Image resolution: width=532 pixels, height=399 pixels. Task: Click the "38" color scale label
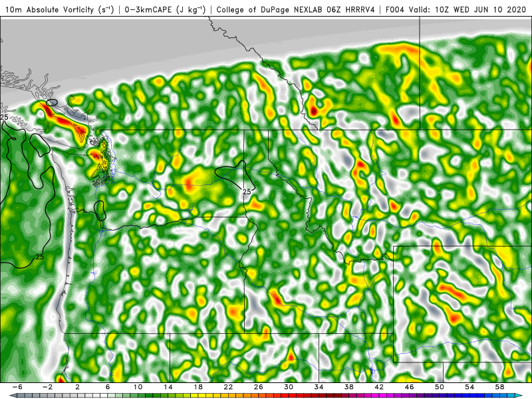click(348, 387)
